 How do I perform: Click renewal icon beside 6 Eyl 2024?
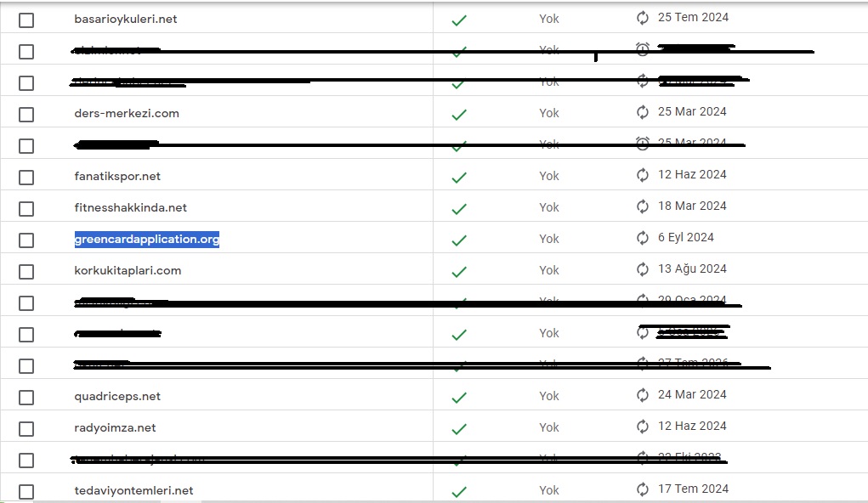642,238
